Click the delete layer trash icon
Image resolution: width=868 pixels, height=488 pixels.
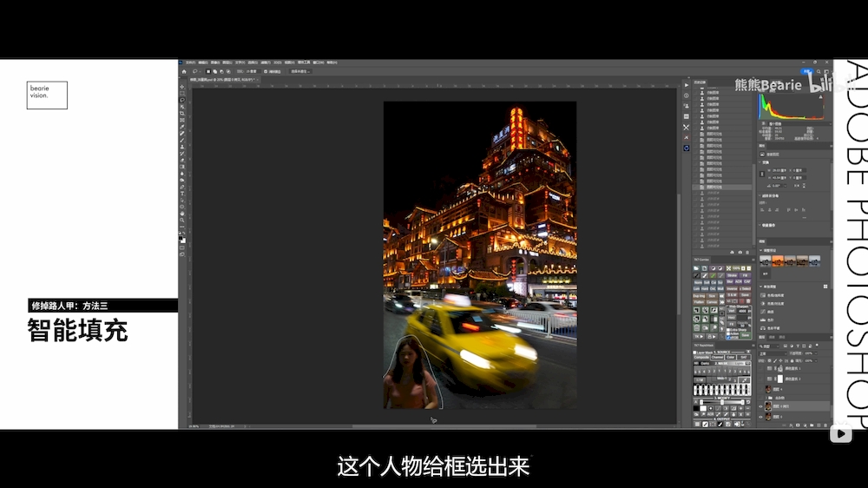(x=825, y=425)
